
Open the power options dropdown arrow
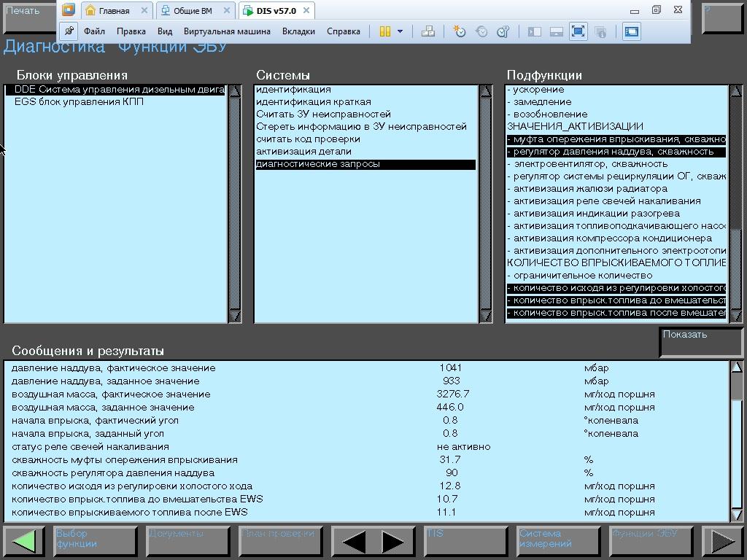400,31
